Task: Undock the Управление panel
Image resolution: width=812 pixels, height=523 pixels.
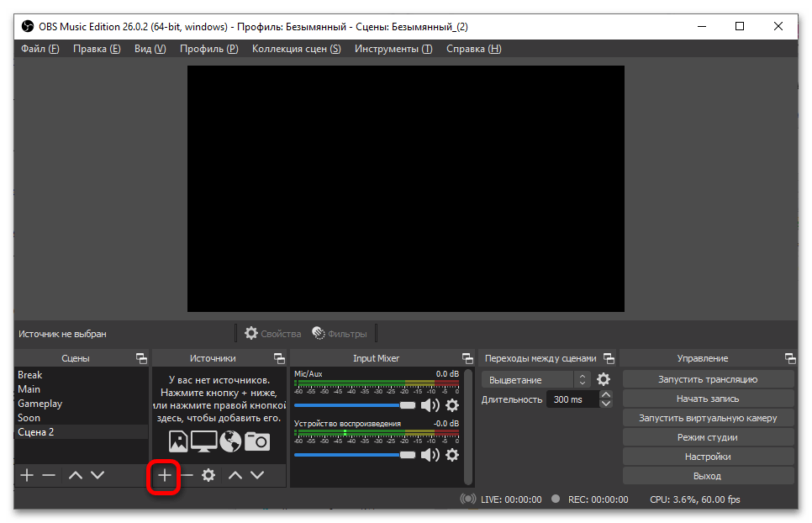Action: (x=790, y=358)
